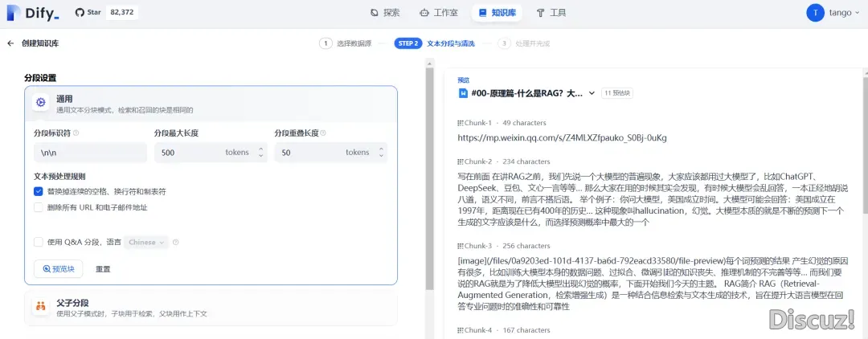Enable 使用 Q&A 分段 checkbox
Image resolution: width=868 pixels, height=339 pixels.
tap(39, 243)
